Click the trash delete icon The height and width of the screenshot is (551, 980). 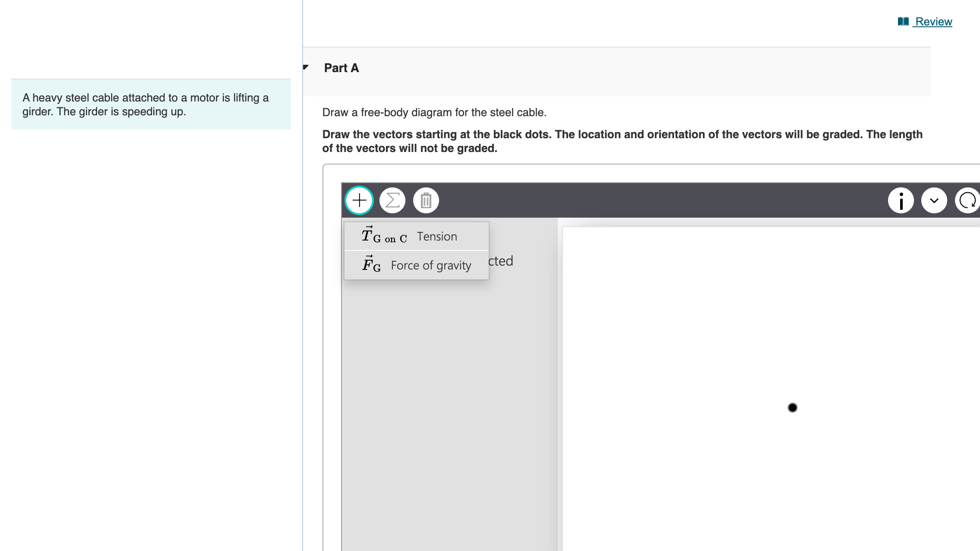pos(426,200)
